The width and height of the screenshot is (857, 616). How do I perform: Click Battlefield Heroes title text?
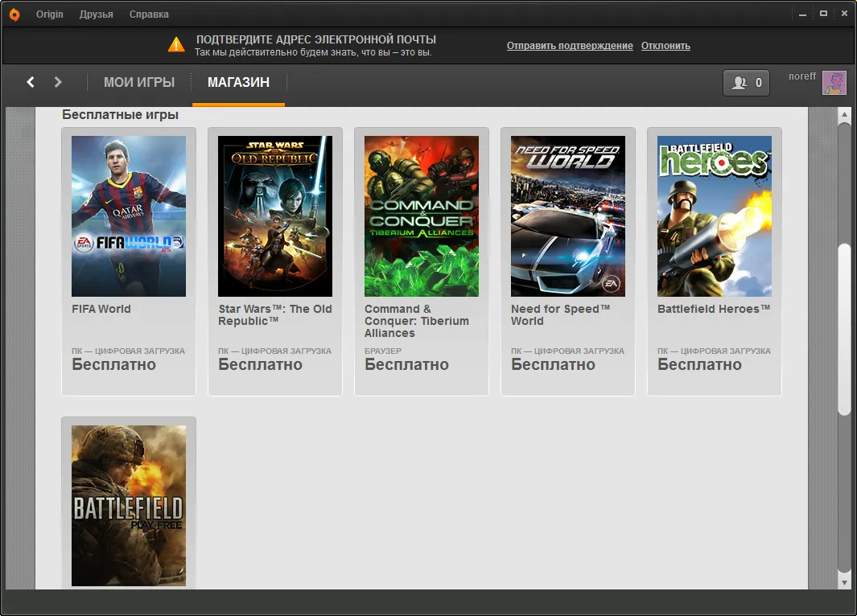click(714, 309)
